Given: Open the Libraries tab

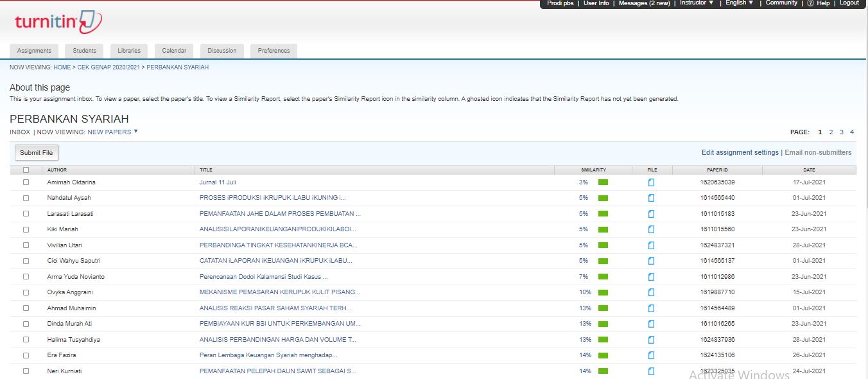Looking at the screenshot, I should (x=129, y=51).
